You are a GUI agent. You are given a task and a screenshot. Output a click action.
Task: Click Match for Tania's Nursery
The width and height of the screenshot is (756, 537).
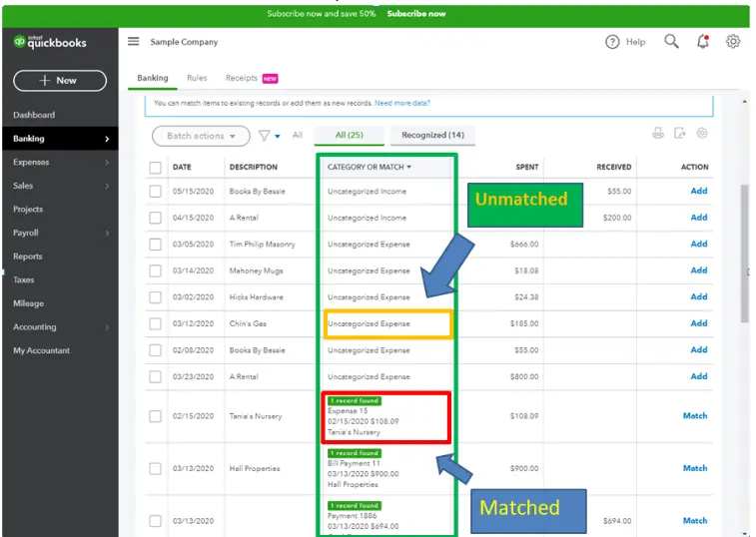click(x=695, y=416)
